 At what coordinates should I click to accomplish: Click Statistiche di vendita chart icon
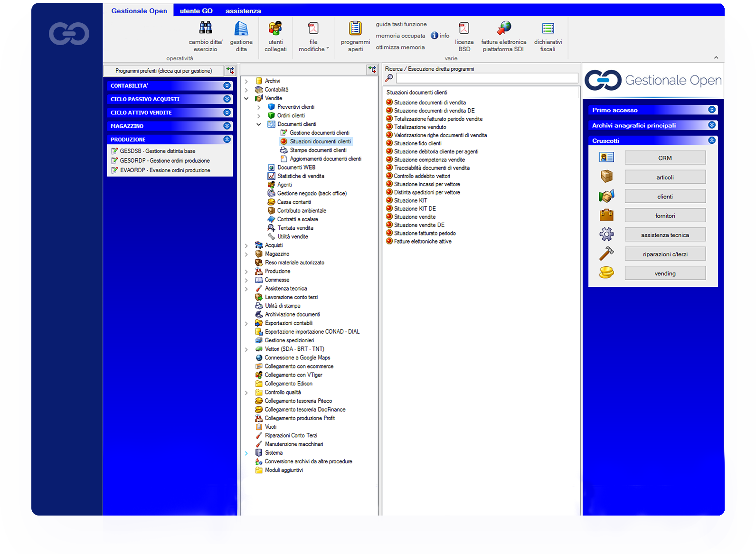click(271, 176)
